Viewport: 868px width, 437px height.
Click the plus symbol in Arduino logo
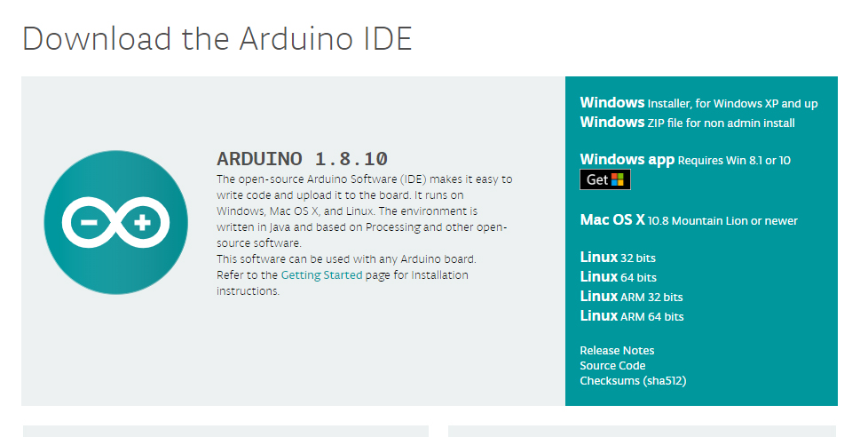pyautogui.click(x=142, y=223)
